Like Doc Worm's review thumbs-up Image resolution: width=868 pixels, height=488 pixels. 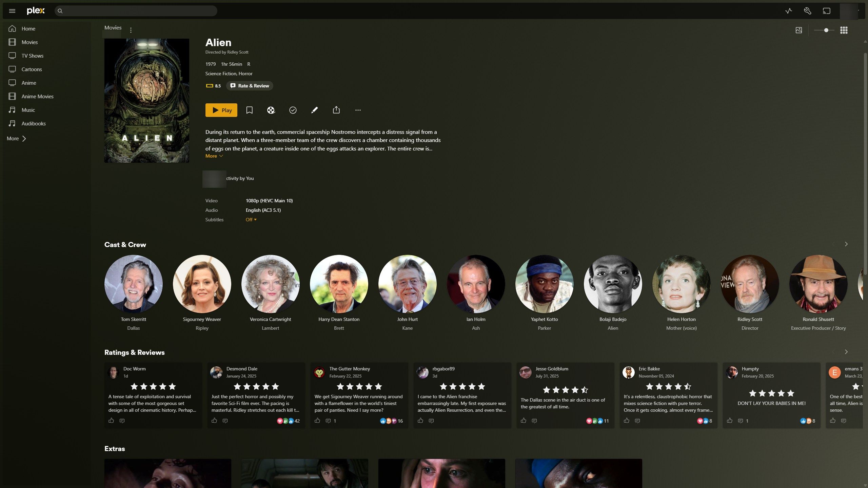(x=111, y=421)
